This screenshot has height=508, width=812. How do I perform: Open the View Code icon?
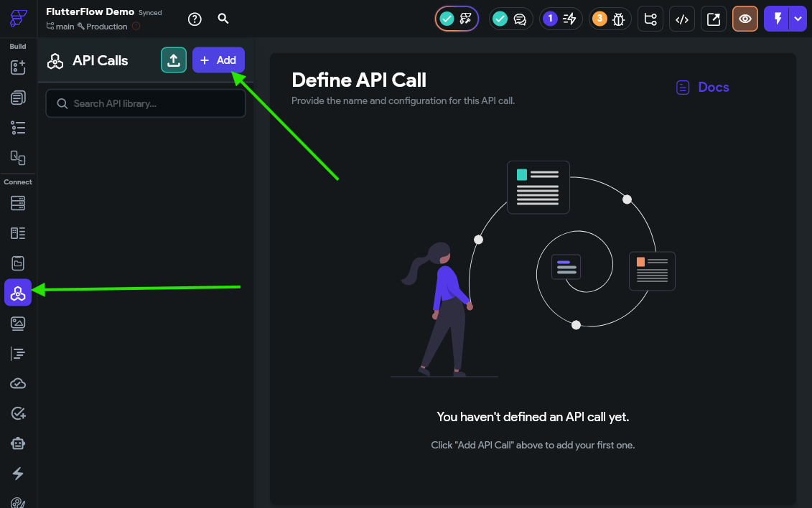coord(682,19)
